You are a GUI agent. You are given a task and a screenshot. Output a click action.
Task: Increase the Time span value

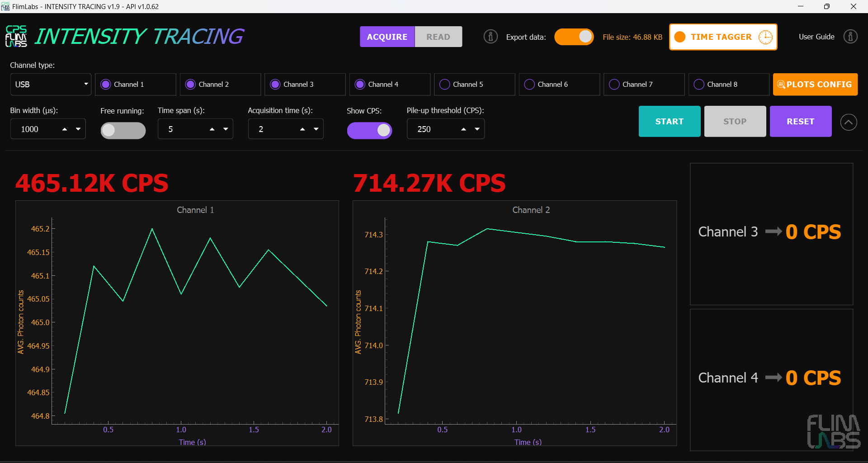click(x=212, y=129)
